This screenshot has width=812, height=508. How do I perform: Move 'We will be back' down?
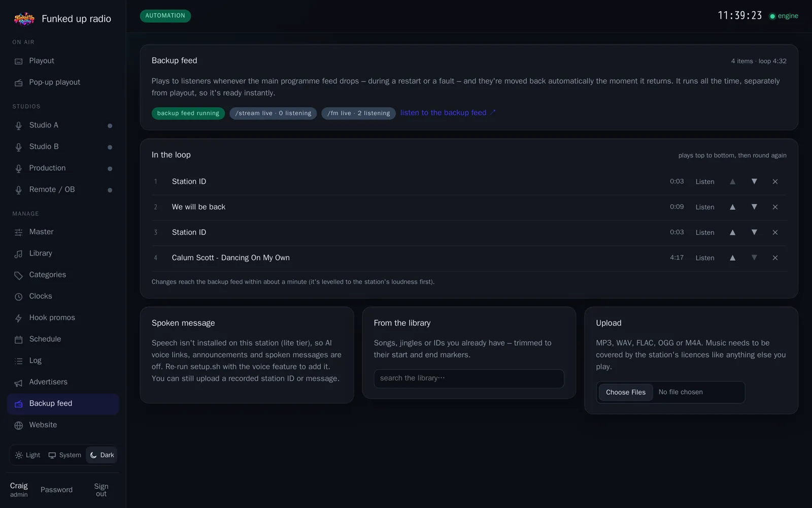click(754, 207)
